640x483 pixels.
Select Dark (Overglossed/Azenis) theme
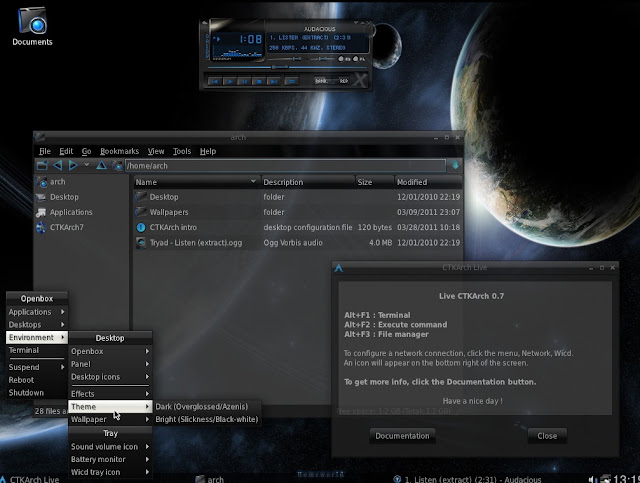point(207,407)
